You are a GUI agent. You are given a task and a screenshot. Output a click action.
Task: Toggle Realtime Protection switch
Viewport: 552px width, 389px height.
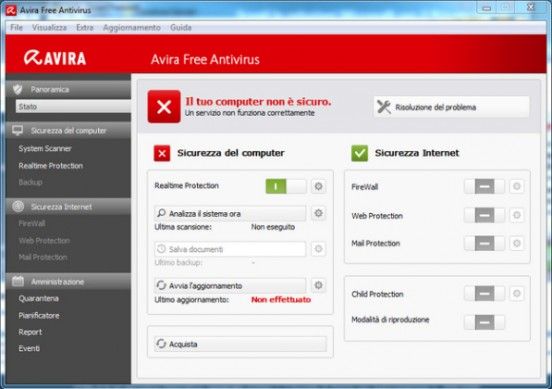coord(286,186)
